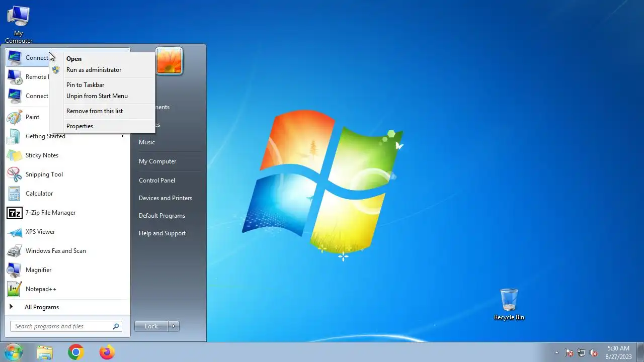Open Windows Explorer from the taskbar
The image size is (644, 362).
pyautogui.click(x=45, y=352)
